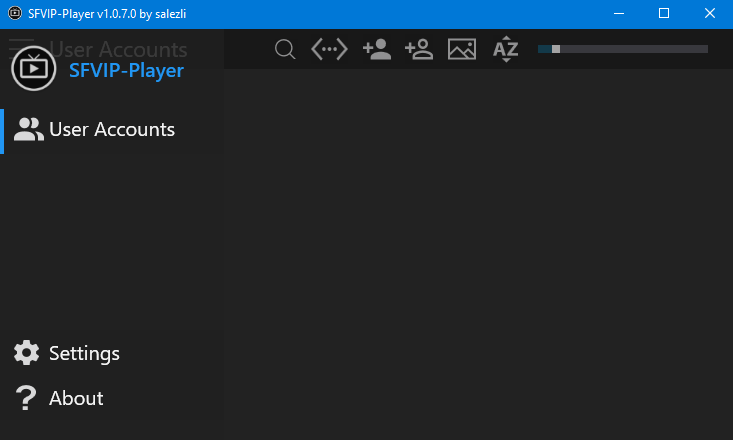Sort accounts with the AZ icon
Viewport: 733px width, 440px height.
pos(505,49)
